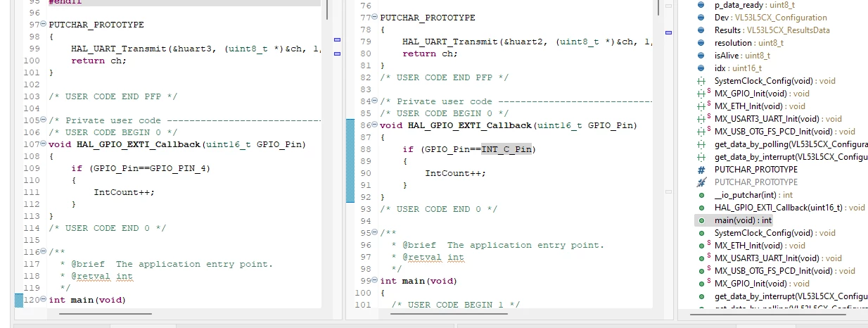Click the variable icon beside p_data_ready

pos(701,5)
